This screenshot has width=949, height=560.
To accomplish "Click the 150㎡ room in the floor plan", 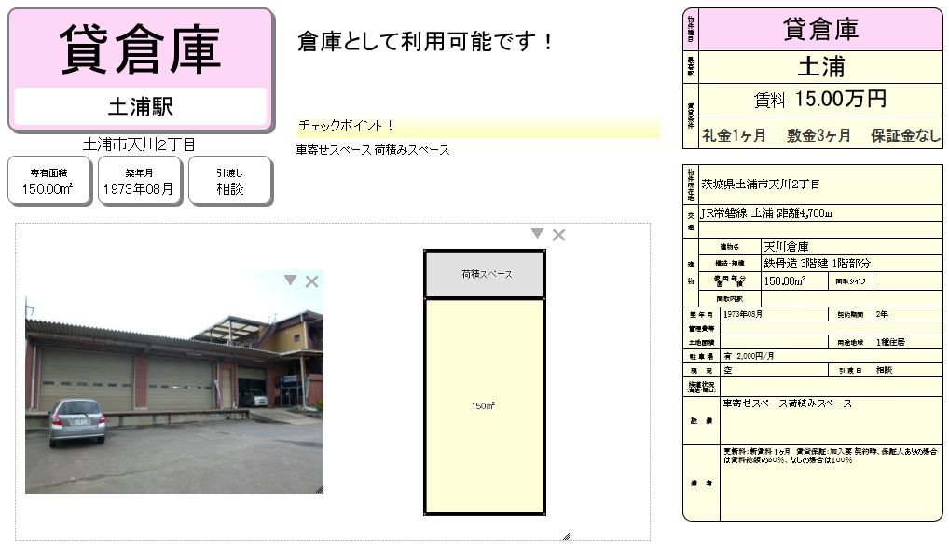I will click(485, 405).
